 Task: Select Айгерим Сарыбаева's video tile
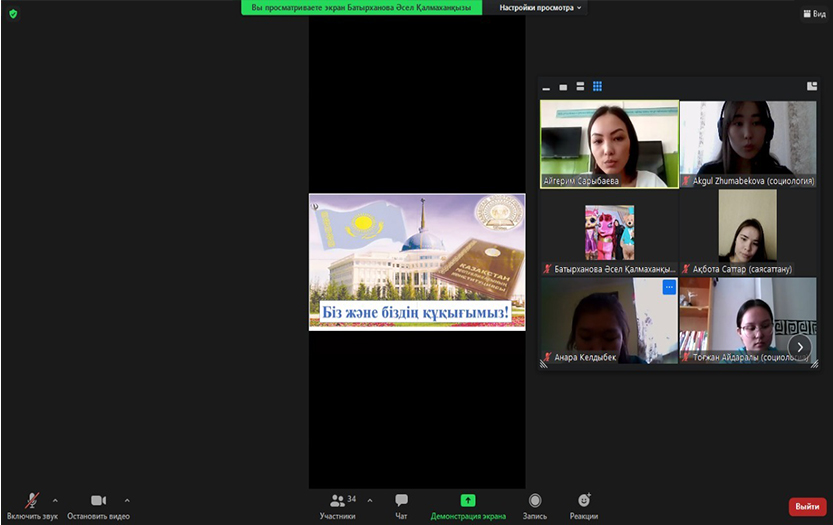tap(609, 143)
